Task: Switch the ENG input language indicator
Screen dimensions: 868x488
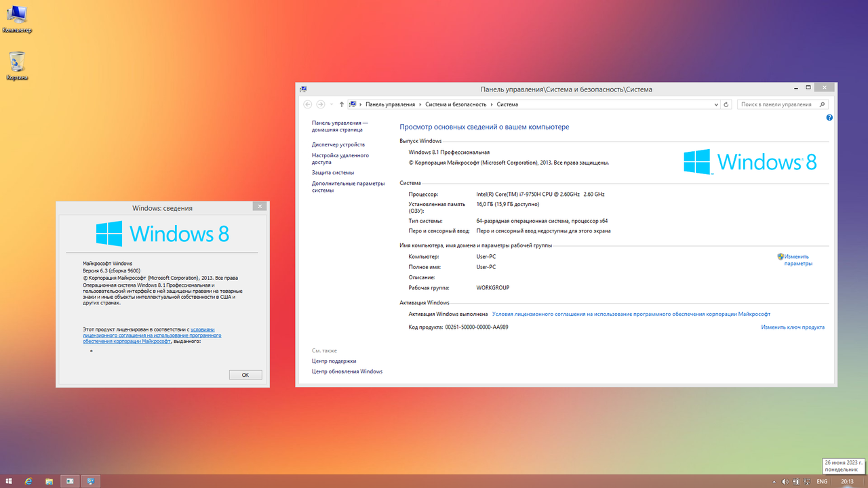Action: [822, 481]
